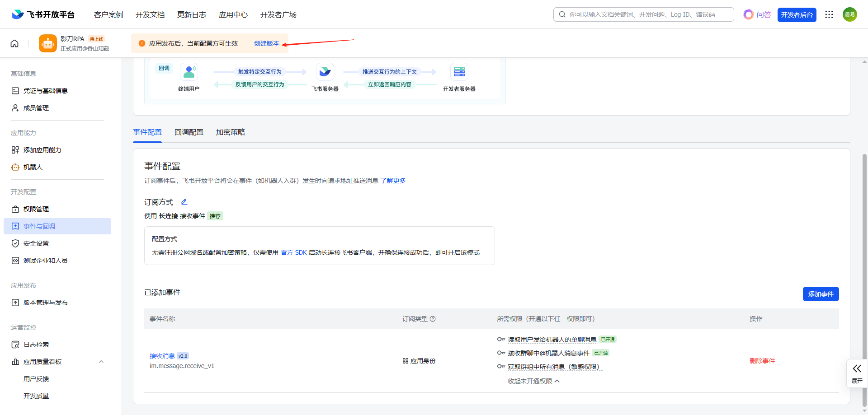The image size is (868, 415).
Task: Open the 问答 AI assistant
Action: (757, 14)
